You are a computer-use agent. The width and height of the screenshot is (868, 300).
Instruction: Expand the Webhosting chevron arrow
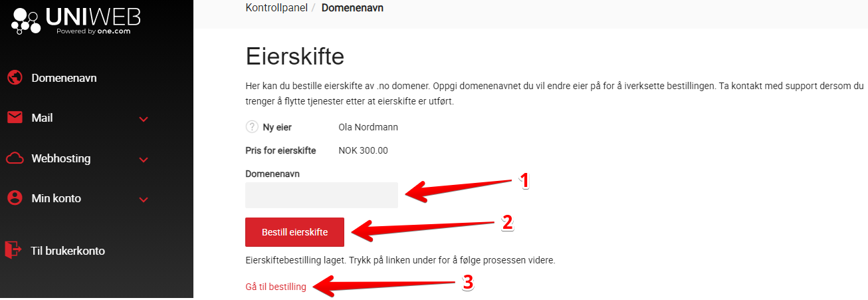[x=144, y=160]
